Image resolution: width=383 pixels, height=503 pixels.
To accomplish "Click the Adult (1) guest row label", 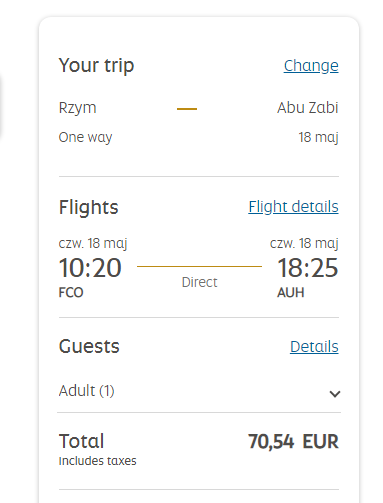I will pyautogui.click(x=87, y=391).
